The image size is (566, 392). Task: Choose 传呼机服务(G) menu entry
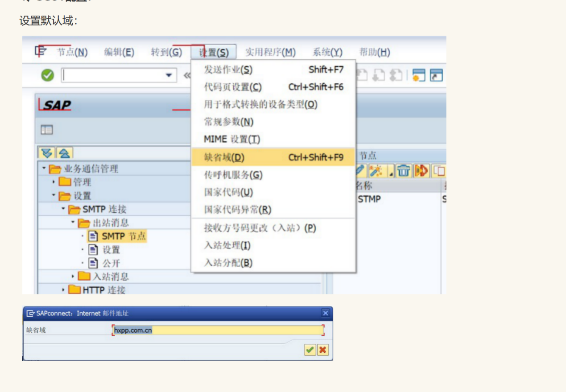pos(273,175)
